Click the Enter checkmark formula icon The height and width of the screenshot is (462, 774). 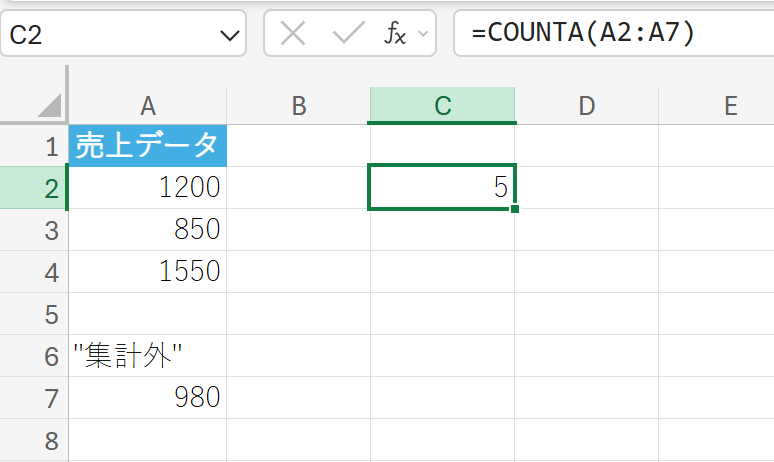click(x=348, y=34)
